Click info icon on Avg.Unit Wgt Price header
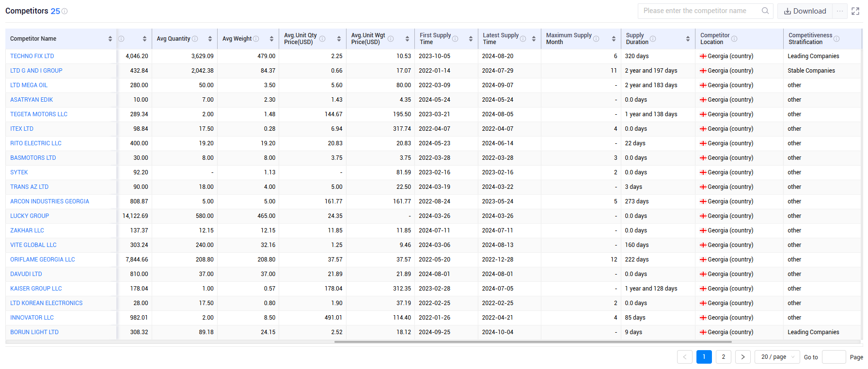Viewport: 868px width, 369px height. (391, 39)
